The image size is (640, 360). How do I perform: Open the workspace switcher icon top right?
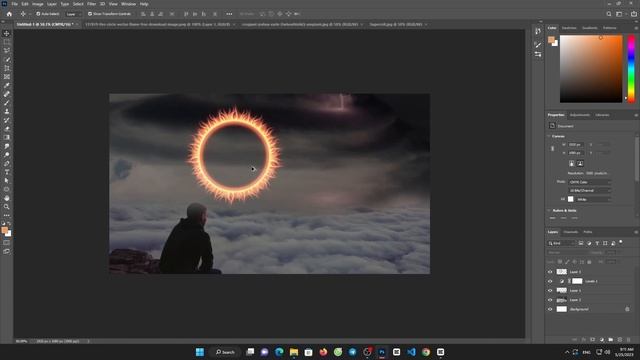point(619,14)
